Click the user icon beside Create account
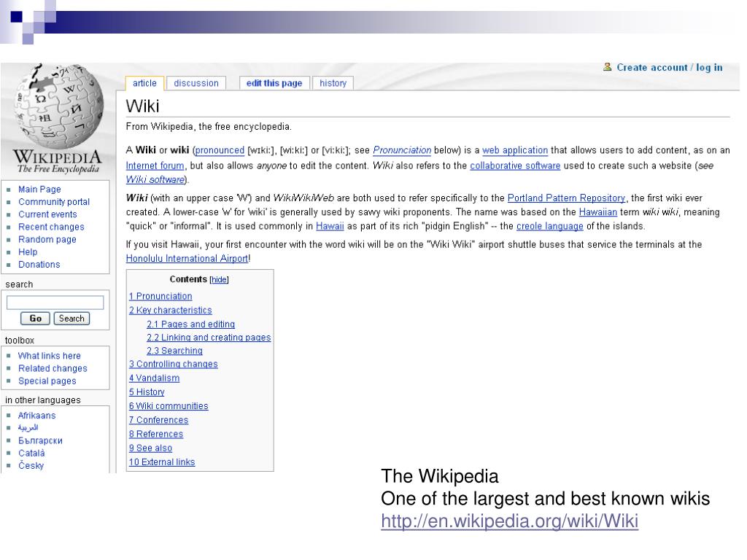Screen dimensions: 747x560 tap(607, 67)
